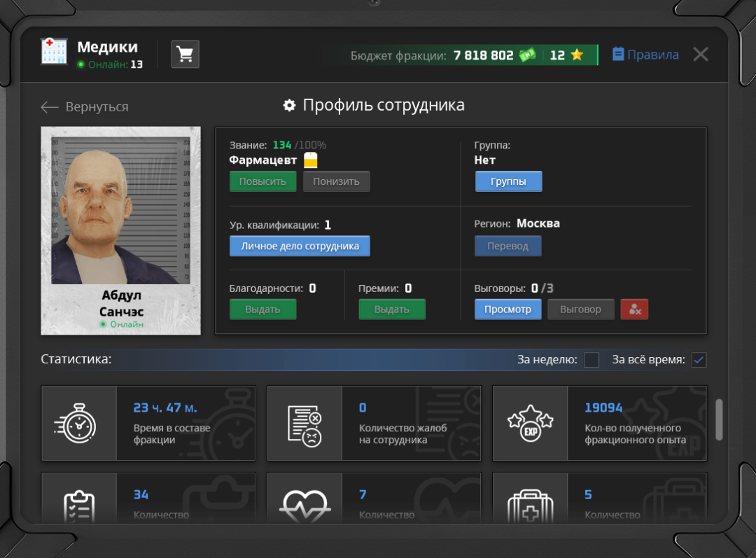Click the gear icon beside Профиль сотрудника
The height and width of the screenshot is (558, 756).
tap(289, 106)
